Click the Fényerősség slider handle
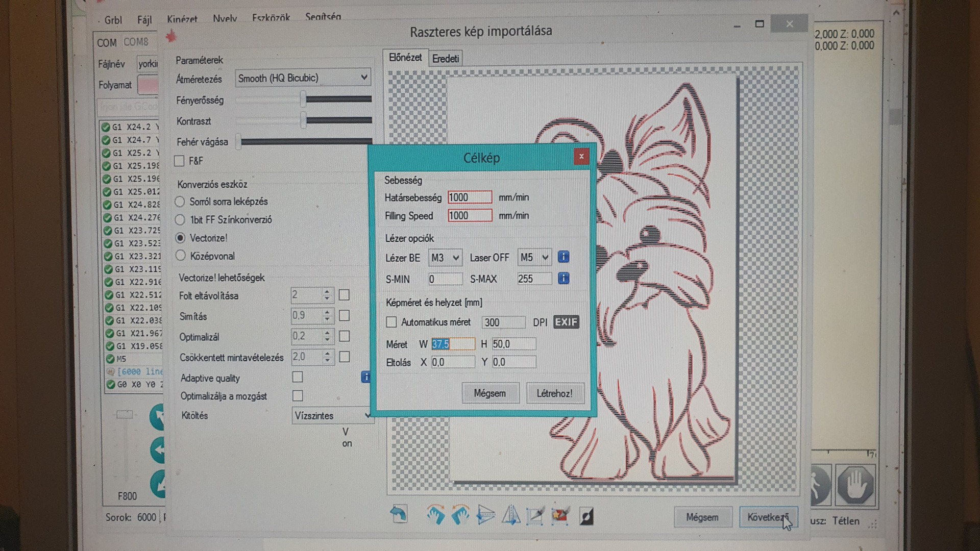Image resolution: width=980 pixels, height=551 pixels. pyautogui.click(x=303, y=99)
